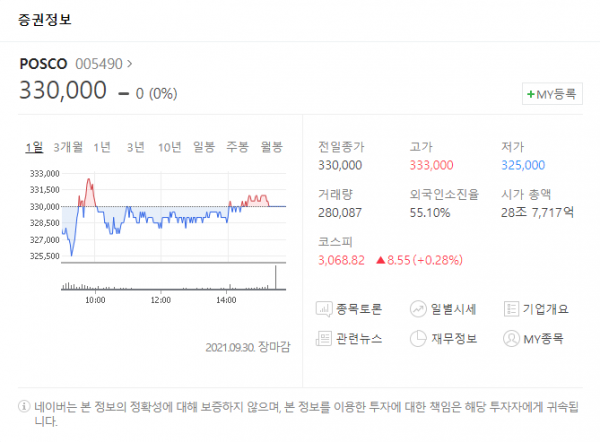This screenshot has width=600, height=442.
Task: Click the MY종목 person icon
Action: pyautogui.click(x=511, y=338)
